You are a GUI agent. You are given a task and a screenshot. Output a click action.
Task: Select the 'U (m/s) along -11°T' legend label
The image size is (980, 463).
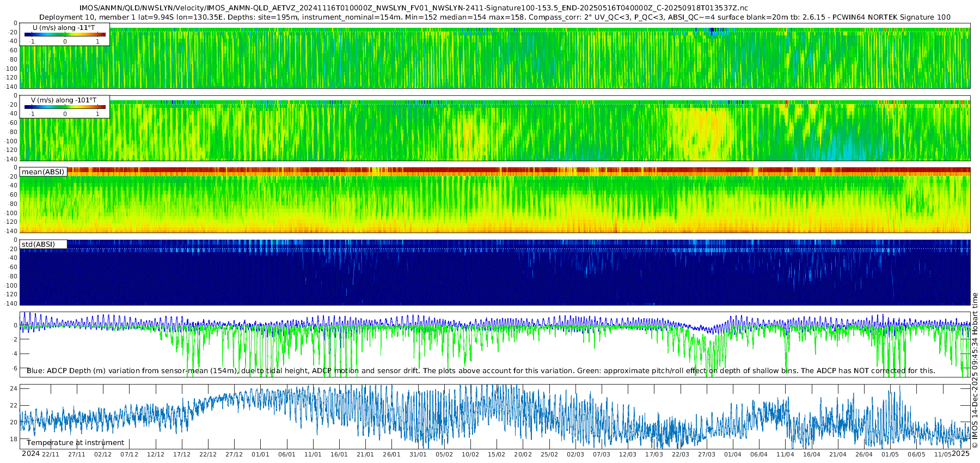(x=64, y=27)
